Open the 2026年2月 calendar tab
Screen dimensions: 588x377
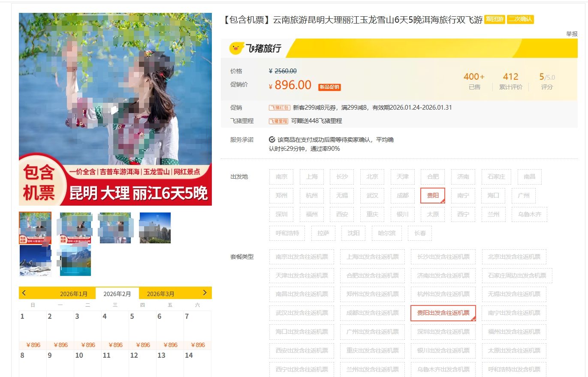117,294
